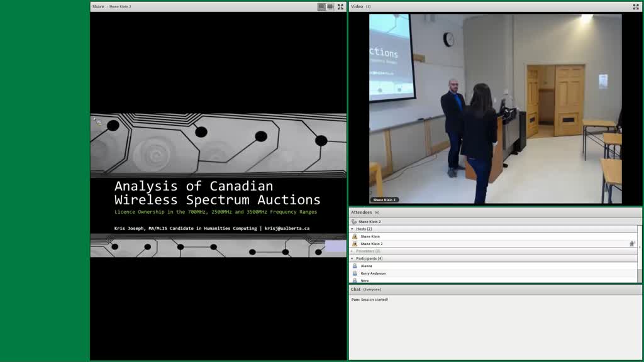Click the green subtitle 'Licence Ownership' line
The image size is (644, 362).
click(x=216, y=212)
